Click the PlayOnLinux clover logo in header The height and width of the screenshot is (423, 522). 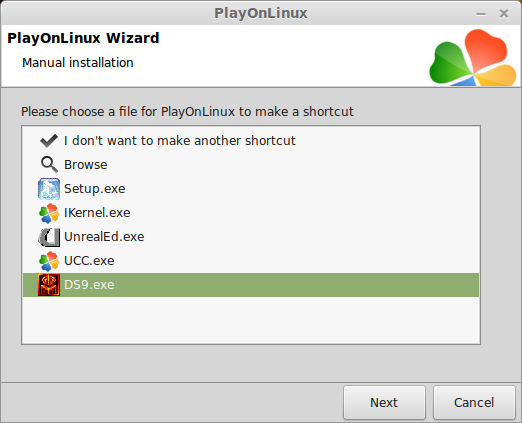(x=473, y=57)
